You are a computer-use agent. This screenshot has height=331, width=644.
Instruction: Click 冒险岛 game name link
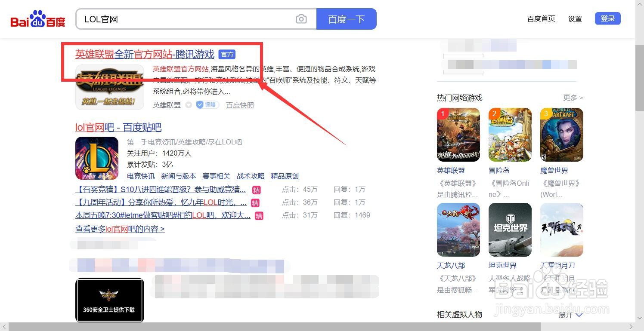point(499,171)
